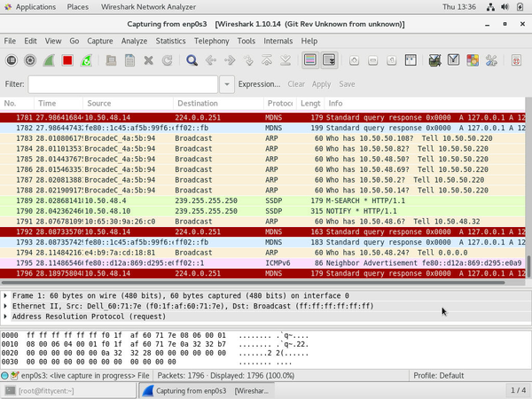The image size is (532, 399).
Task: Open the Analyze menu
Action: [x=135, y=41]
